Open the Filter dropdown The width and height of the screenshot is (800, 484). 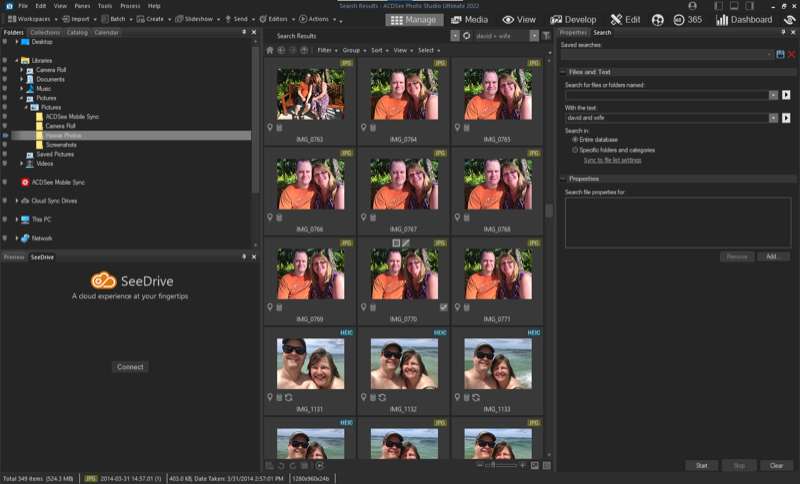tap(328, 50)
